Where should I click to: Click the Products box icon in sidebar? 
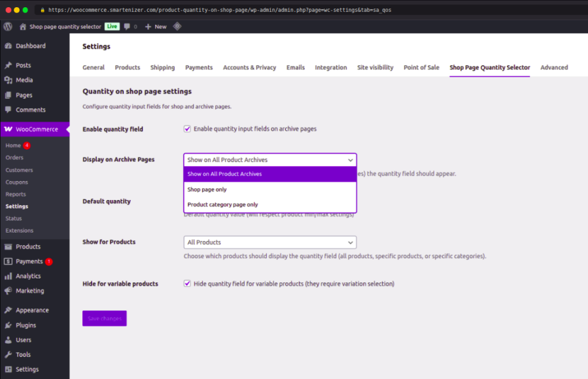tap(9, 246)
